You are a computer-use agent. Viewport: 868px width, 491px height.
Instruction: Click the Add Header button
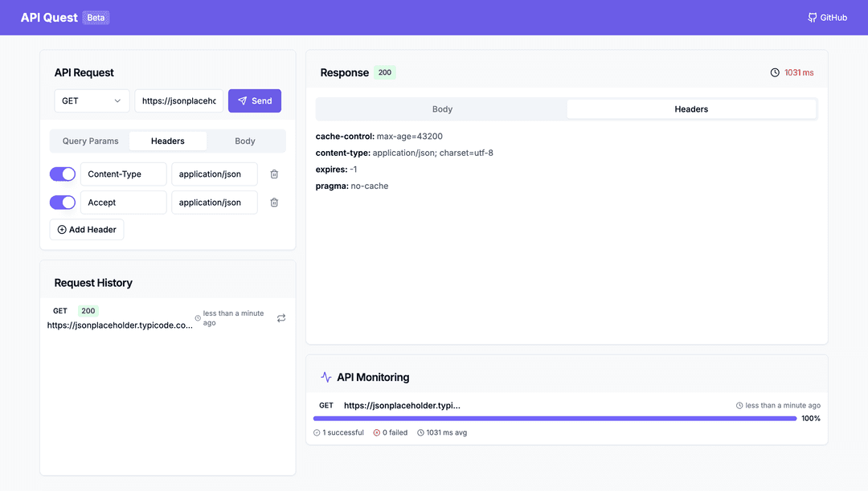click(86, 229)
